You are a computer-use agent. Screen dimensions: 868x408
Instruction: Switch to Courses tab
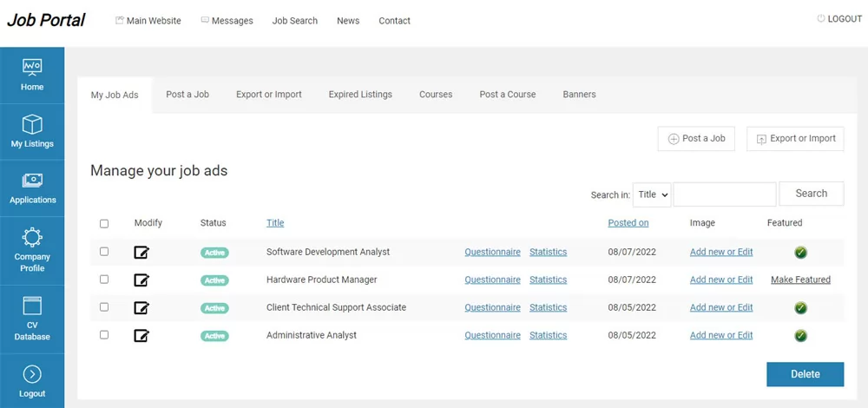tap(436, 94)
